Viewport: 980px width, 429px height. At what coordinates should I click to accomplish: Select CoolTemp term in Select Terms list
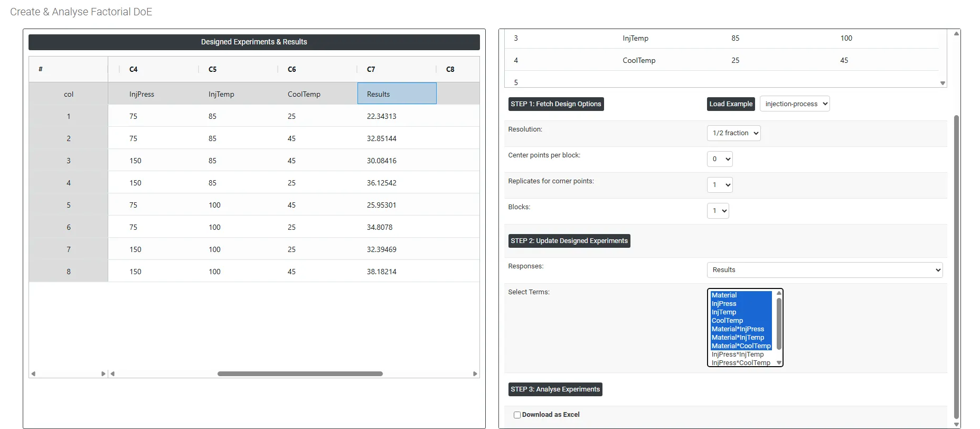[x=741, y=321]
